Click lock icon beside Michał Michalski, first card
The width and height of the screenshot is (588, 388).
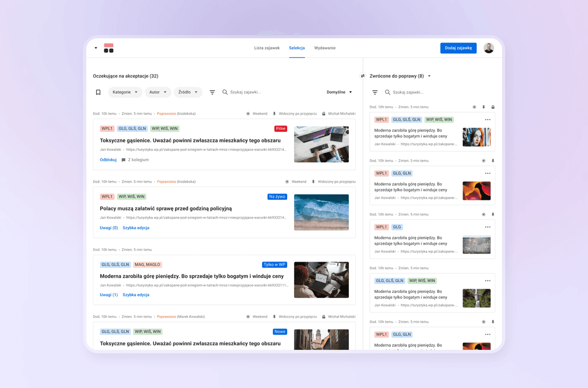tap(324, 114)
